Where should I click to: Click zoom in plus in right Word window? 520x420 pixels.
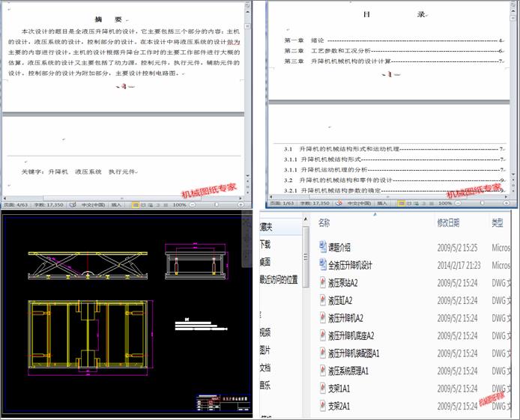click(506, 203)
